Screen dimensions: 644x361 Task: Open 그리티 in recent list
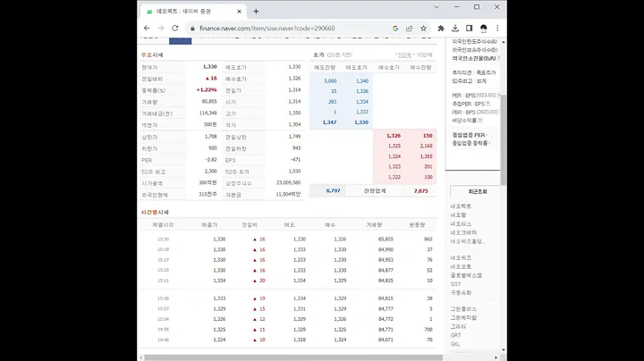[x=458, y=326]
